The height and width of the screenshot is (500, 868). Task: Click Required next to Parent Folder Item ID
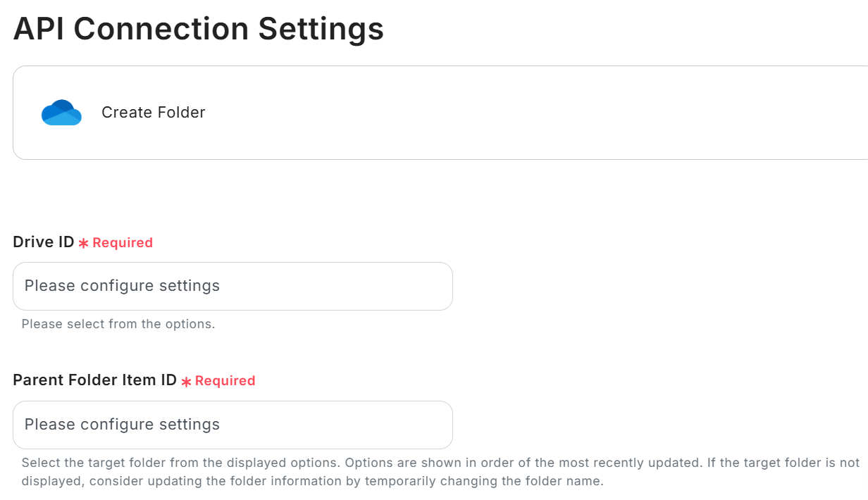coord(225,381)
